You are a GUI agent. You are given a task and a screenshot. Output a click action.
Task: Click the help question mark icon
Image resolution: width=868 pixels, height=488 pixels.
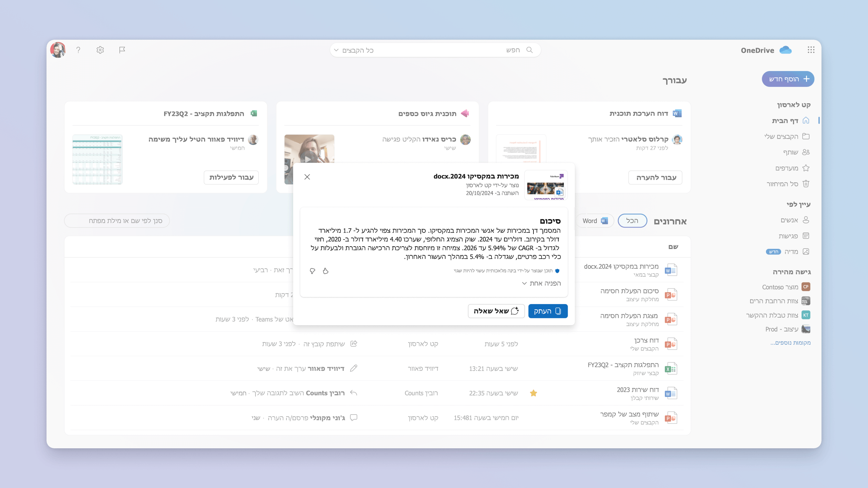[78, 50]
